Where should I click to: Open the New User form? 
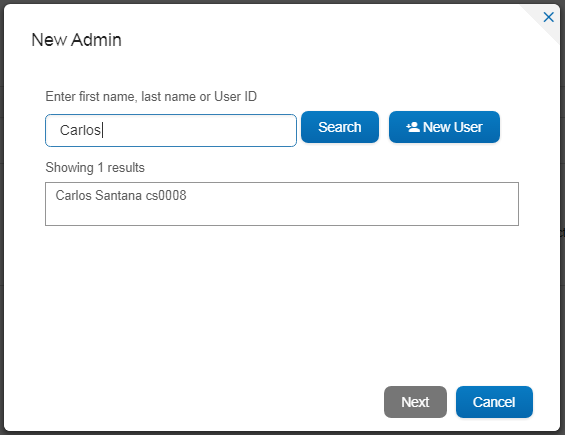(x=444, y=127)
